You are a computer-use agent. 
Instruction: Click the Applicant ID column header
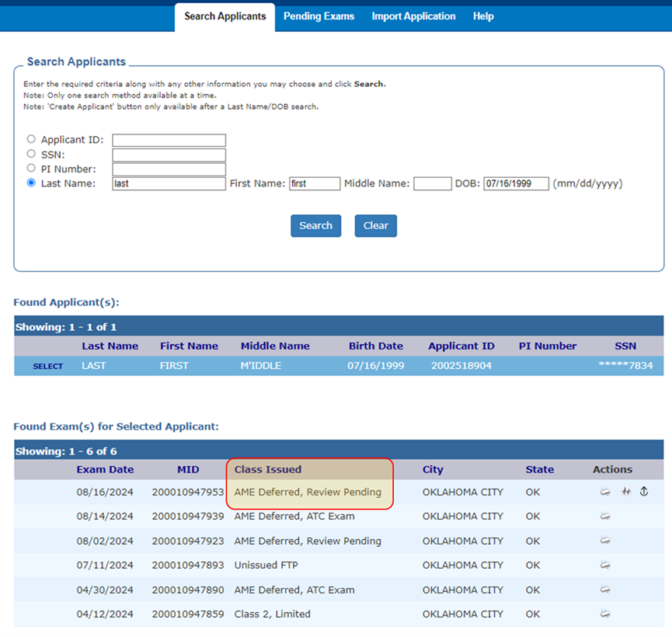click(461, 346)
